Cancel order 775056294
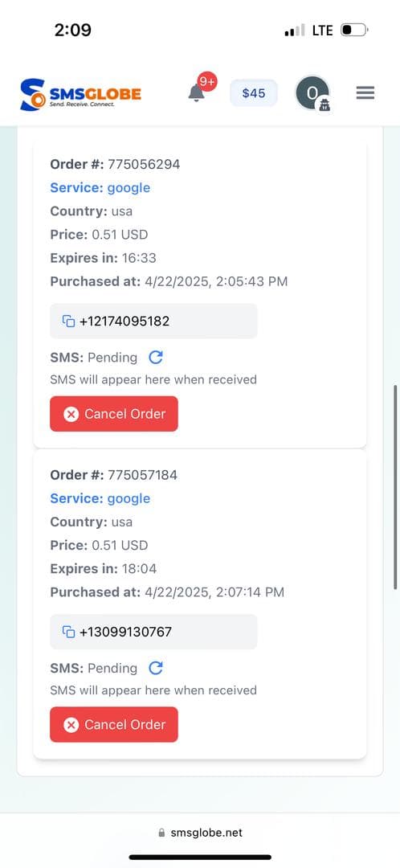 coord(114,414)
